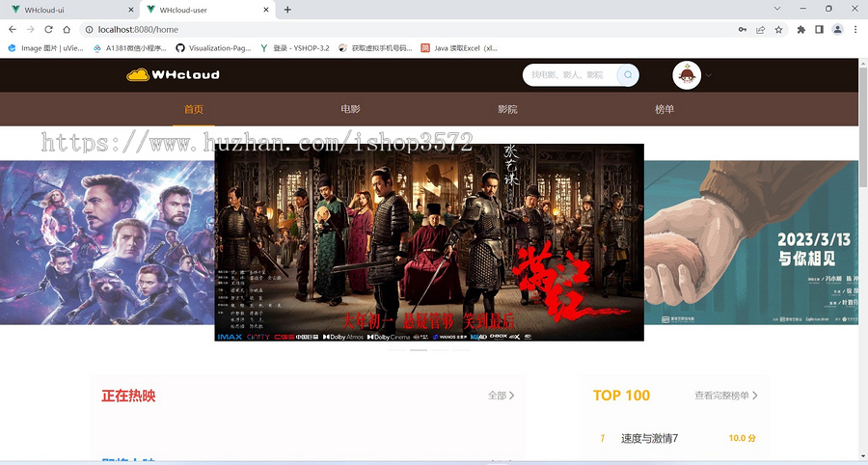This screenshot has width=868, height=465.
Task: Select the third carousel indicator
Action: pyautogui.click(x=440, y=350)
